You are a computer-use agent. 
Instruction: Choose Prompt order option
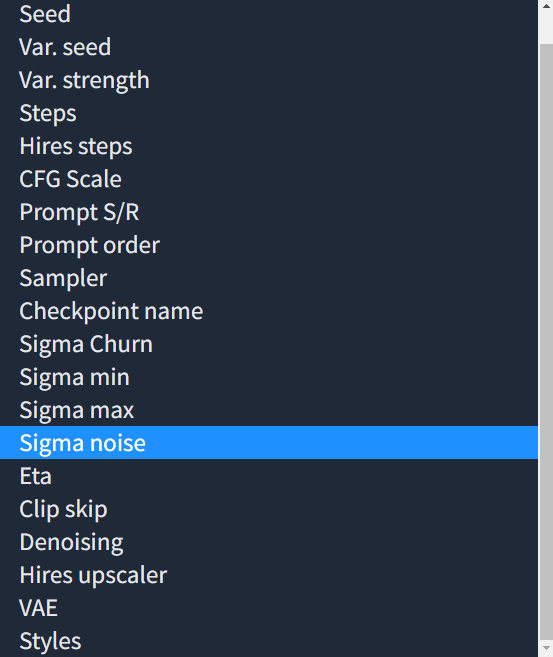pyautogui.click(x=269, y=245)
